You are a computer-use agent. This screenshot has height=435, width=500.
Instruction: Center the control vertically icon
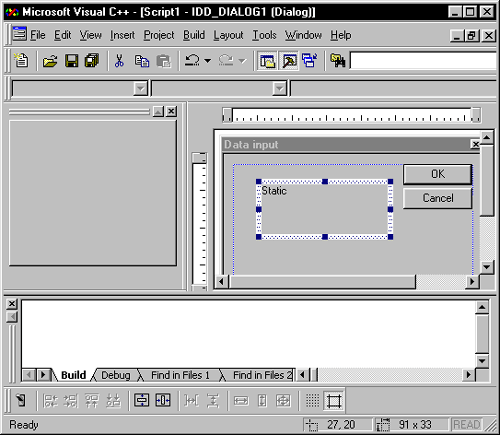tap(142, 400)
